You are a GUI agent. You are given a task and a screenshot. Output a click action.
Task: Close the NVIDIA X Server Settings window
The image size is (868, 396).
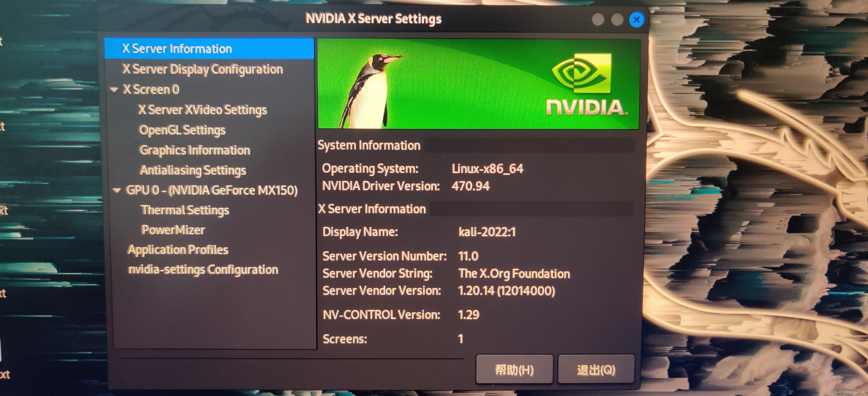click(636, 20)
